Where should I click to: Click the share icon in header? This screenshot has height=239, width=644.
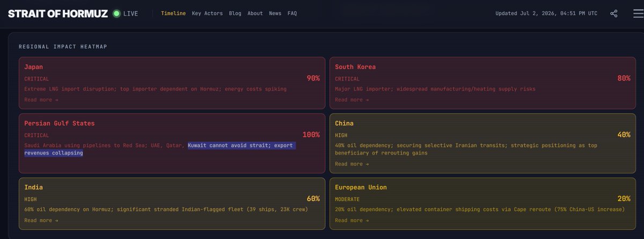(x=614, y=13)
